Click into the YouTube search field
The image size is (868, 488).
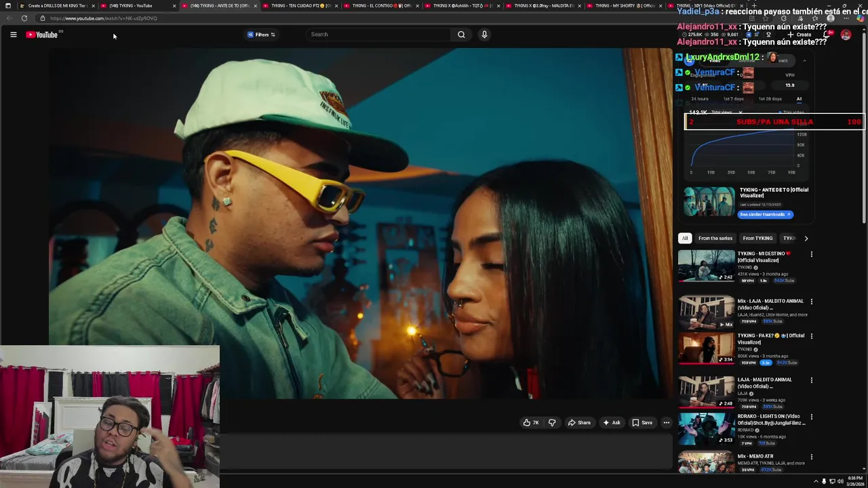pos(378,35)
